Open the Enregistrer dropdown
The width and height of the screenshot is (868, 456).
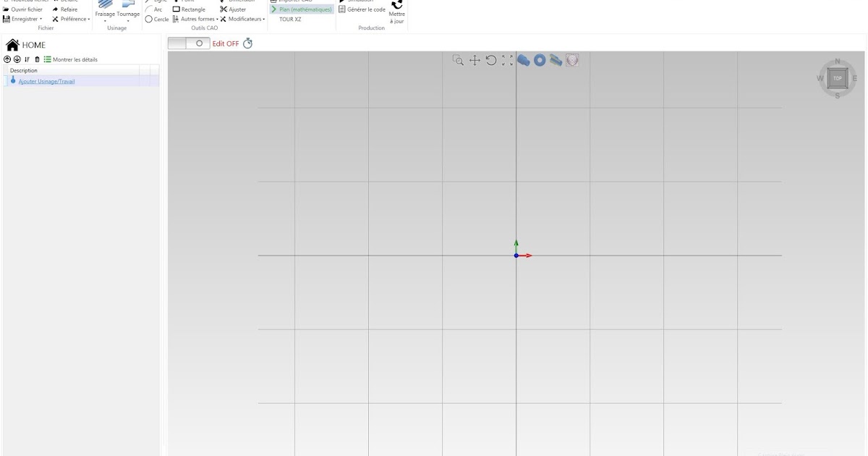coord(41,18)
